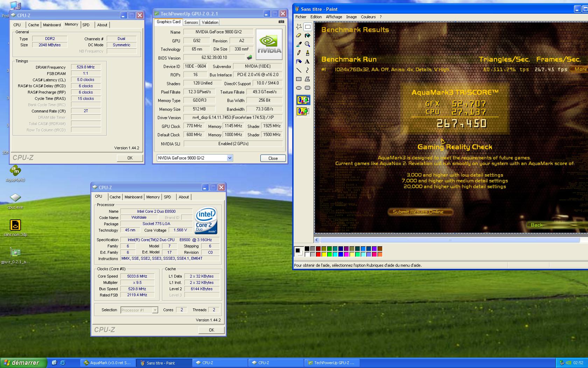Switch to Sensors tab in GPU-Z
The height and width of the screenshot is (368, 588).
[x=191, y=22]
